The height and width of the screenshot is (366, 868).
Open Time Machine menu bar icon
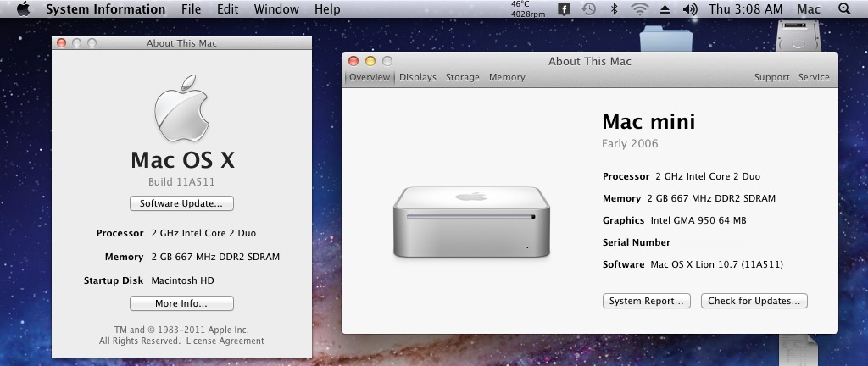[x=589, y=8]
